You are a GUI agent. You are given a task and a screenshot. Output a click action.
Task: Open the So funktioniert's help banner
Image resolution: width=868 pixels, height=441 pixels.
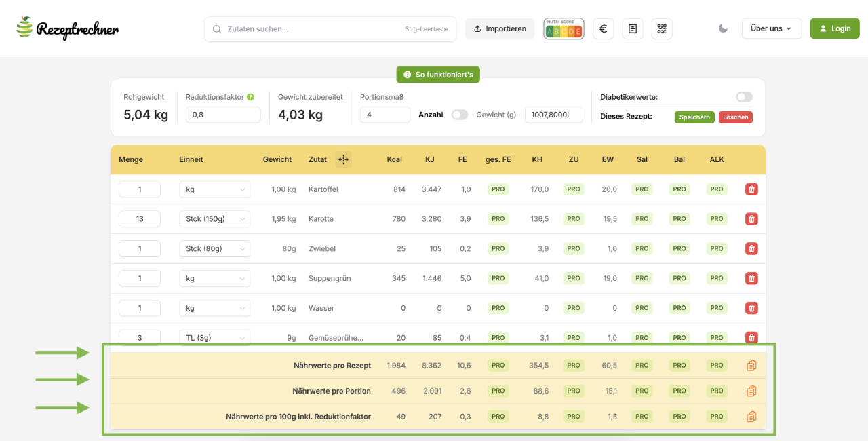tap(438, 74)
